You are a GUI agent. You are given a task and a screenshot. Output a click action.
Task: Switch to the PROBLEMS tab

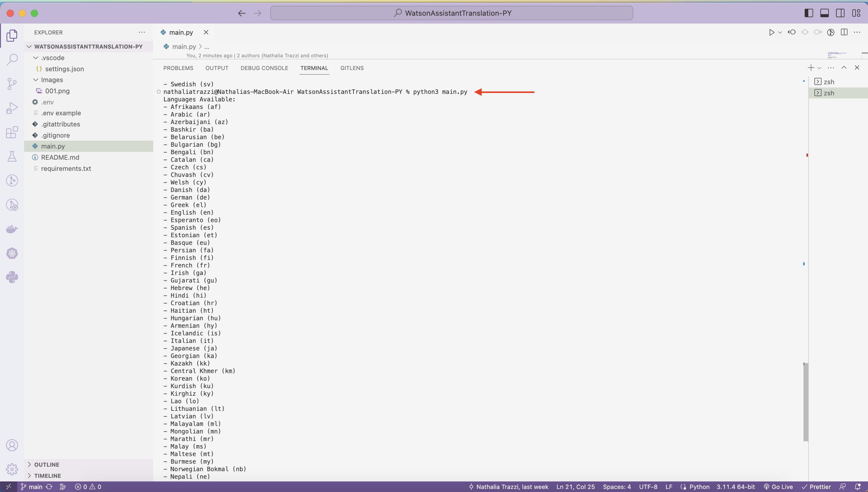click(x=178, y=68)
